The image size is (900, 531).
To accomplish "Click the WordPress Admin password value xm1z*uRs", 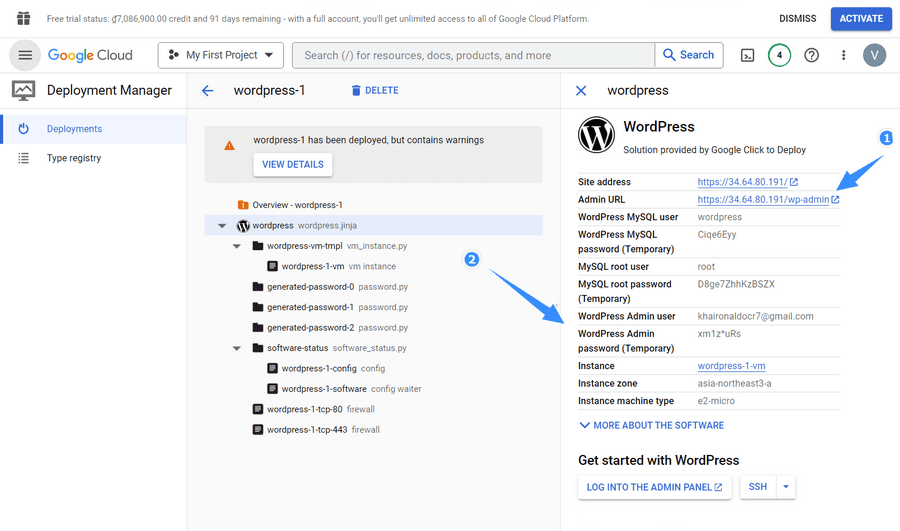I will (x=719, y=334).
